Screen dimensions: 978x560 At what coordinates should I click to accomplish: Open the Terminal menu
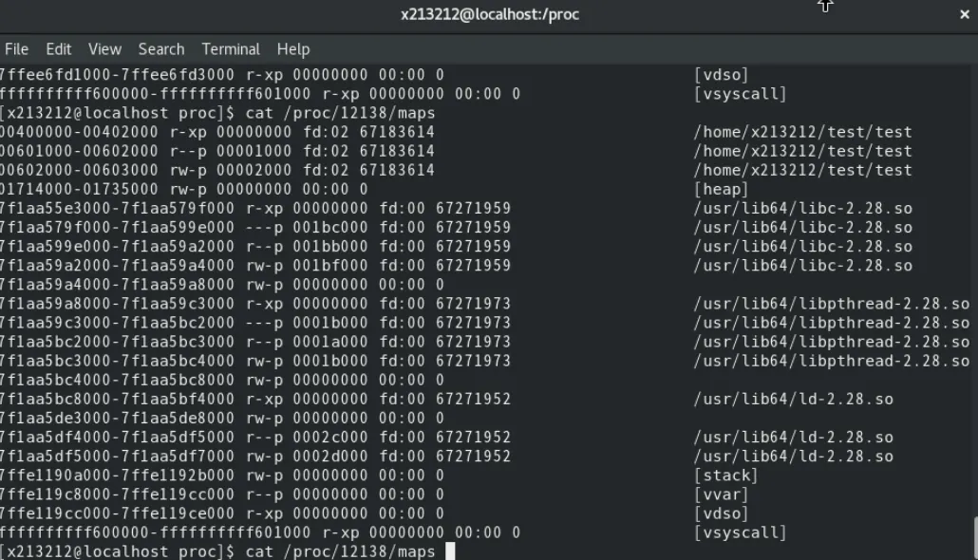pos(230,49)
